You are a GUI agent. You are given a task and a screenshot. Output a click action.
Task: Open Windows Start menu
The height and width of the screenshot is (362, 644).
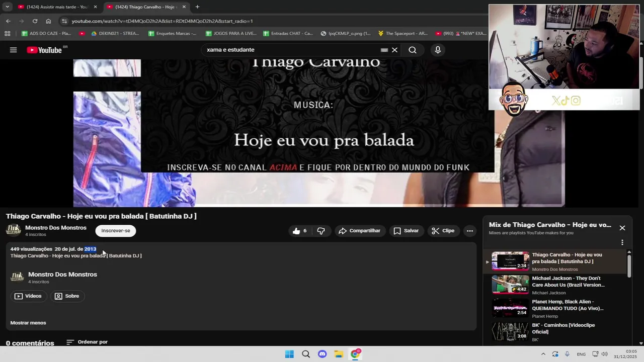pyautogui.click(x=289, y=354)
